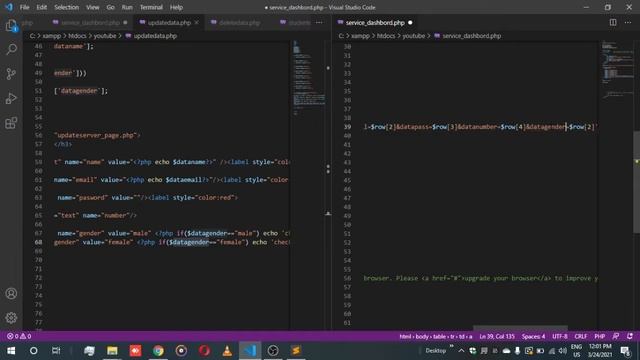
Task: Open Windows Start menu
Action: (x=11, y=351)
